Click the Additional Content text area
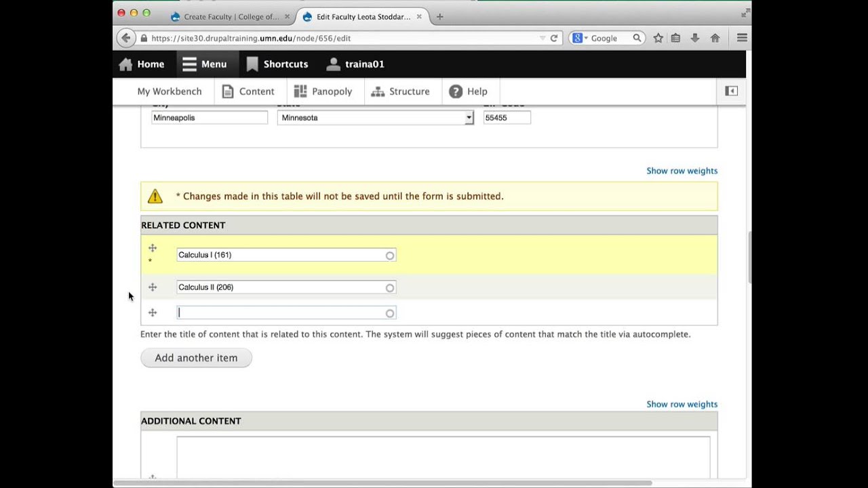Image resolution: width=868 pixels, height=488 pixels. [443, 457]
